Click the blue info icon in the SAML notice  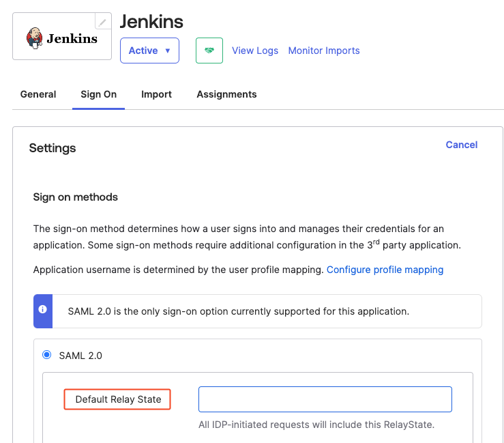[42, 310]
